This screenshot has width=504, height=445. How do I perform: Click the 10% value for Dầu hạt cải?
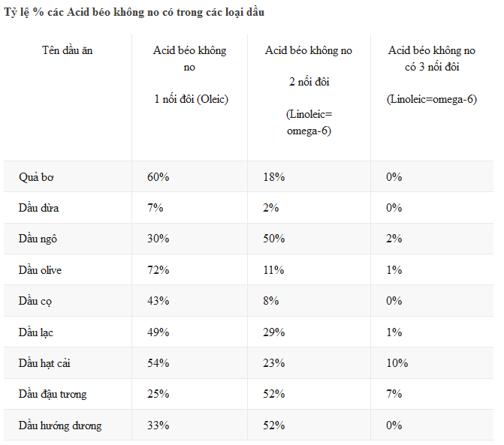pyautogui.click(x=397, y=362)
